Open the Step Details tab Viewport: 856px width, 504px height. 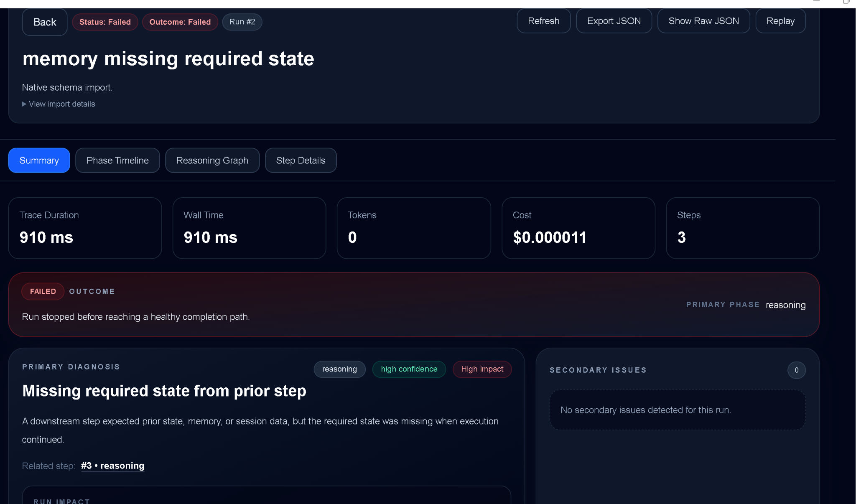301,160
